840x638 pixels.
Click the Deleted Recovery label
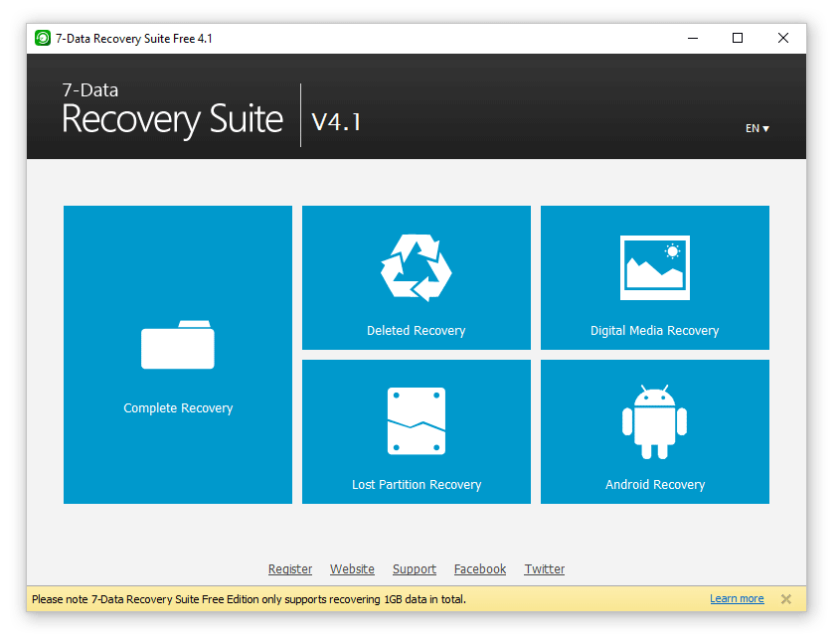[x=417, y=331]
